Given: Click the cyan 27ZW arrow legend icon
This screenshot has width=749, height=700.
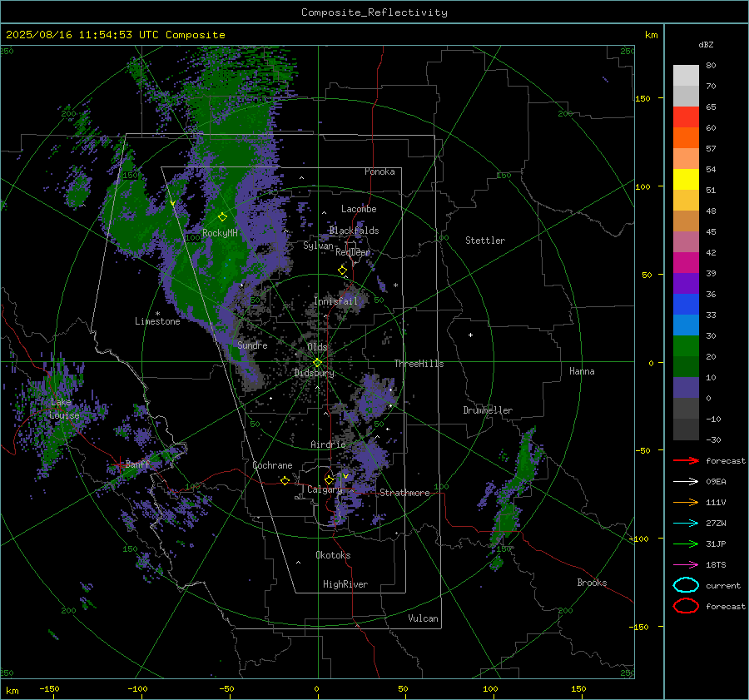Looking at the screenshot, I should pyautogui.click(x=686, y=524).
